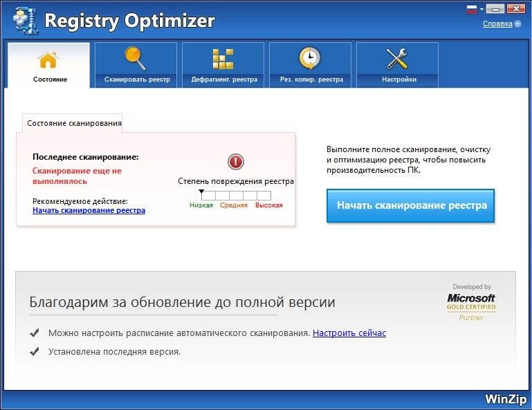The image size is (532, 410).
Task: Click the clock registry backup icon
Action: [310, 58]
